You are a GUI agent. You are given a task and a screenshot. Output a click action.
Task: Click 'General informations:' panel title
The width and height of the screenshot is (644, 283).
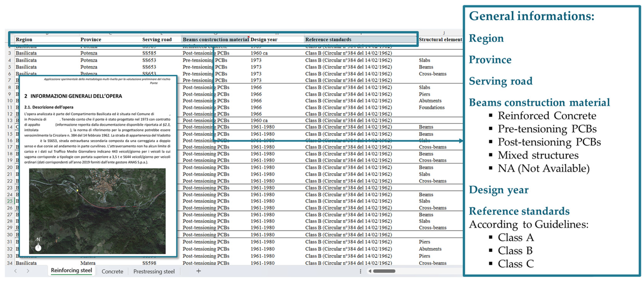coord(531,16)
